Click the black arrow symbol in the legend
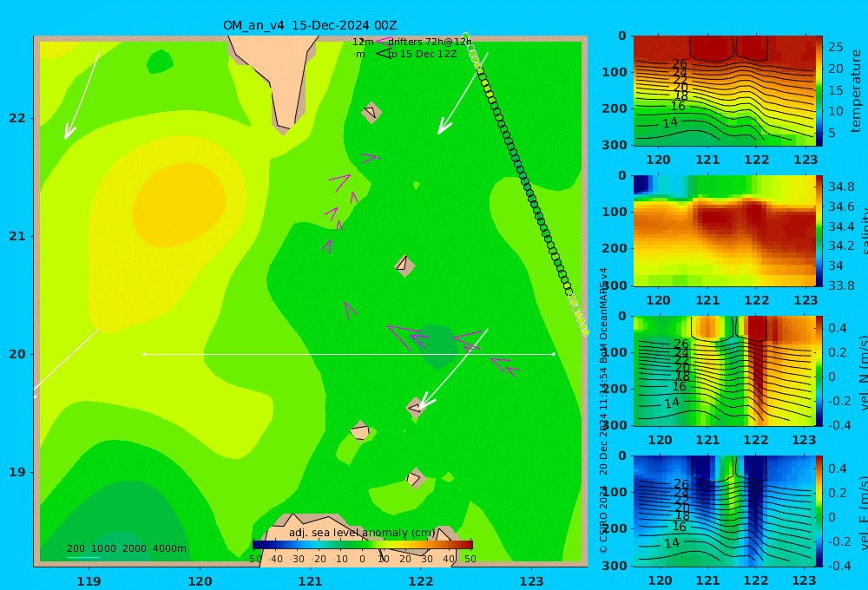868x590 pixels. coord(383,54)
